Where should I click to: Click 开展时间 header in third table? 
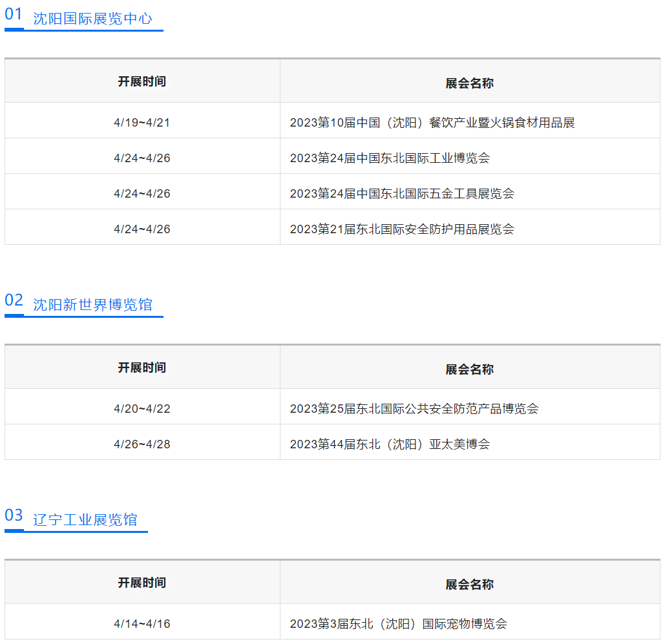[x=142, y=583]
